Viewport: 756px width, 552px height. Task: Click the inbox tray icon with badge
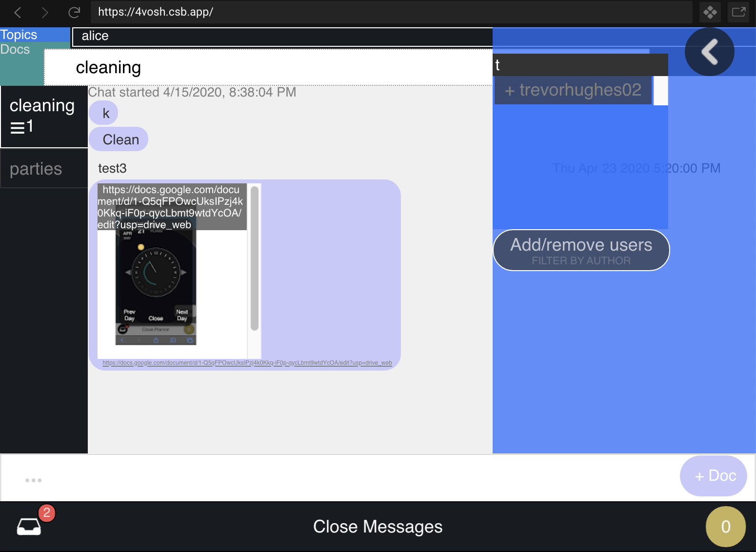coord(29,526)
